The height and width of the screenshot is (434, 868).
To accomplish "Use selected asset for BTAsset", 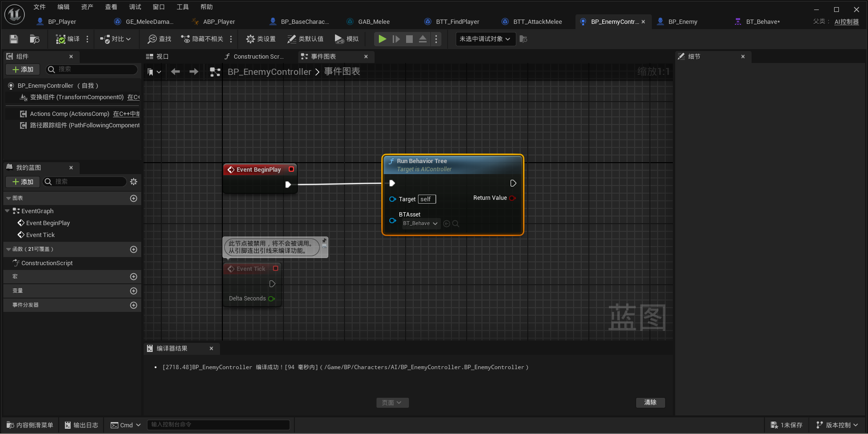I will pyautogui.click(x=447, y=224).
